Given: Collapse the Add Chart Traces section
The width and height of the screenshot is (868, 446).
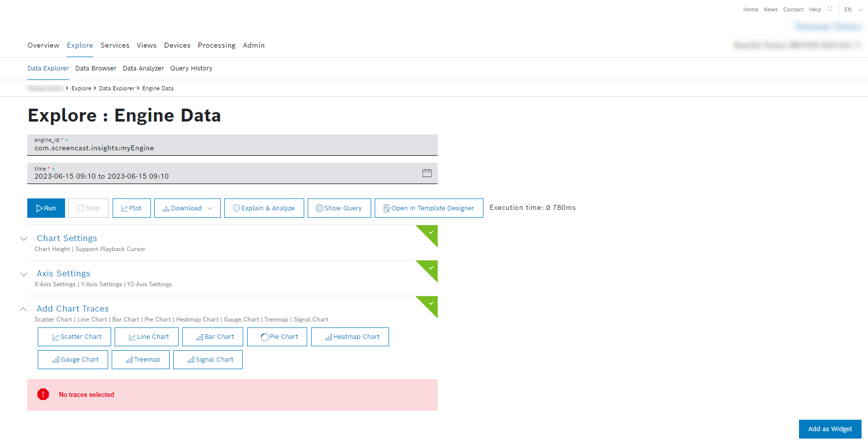Looking at the screenshot, I should [x=23, y=309].
